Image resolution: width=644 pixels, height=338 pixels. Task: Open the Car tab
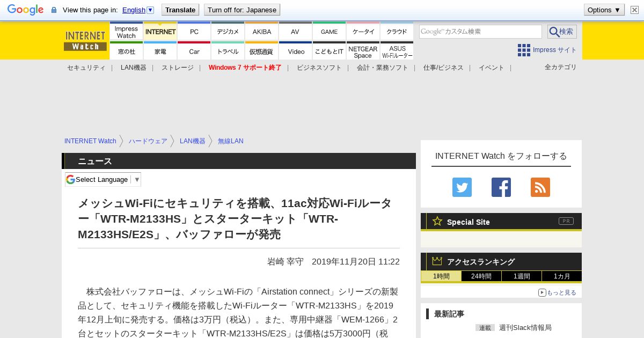[194, 51]
